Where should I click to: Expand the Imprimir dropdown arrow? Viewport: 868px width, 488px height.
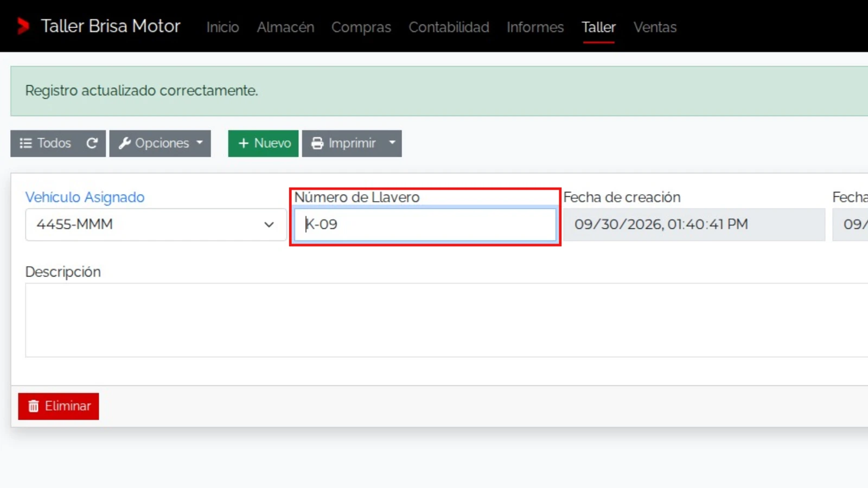click(x=392, y=143)
